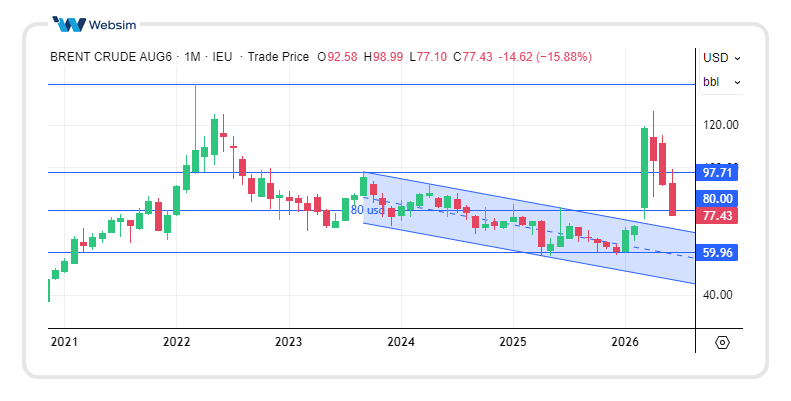The width and height of the screenshot is (791, 401).
Task: Click the 2024 label on time axis
Action: point(401,342)
